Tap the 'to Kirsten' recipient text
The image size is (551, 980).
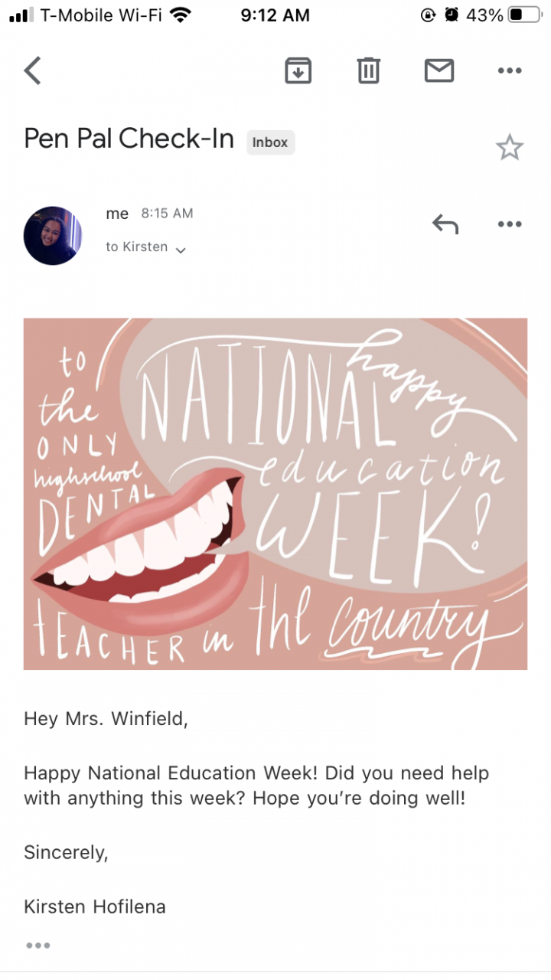point(136,247)
